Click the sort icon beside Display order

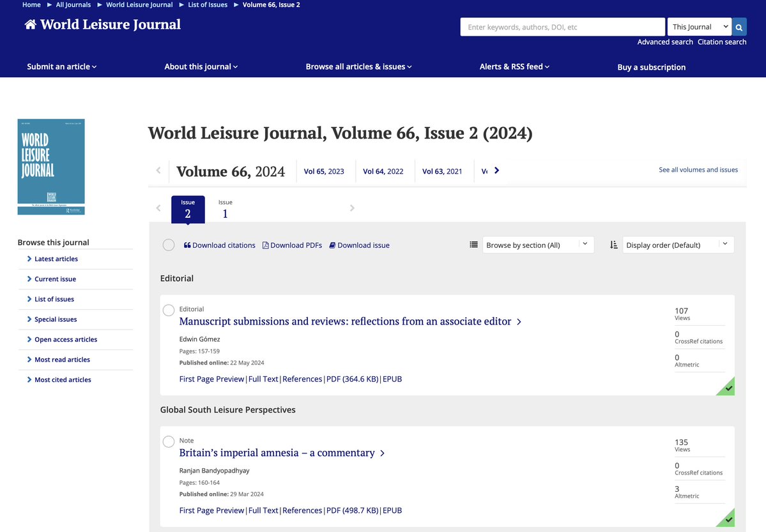pyautogui.click(x=613, y=245)
